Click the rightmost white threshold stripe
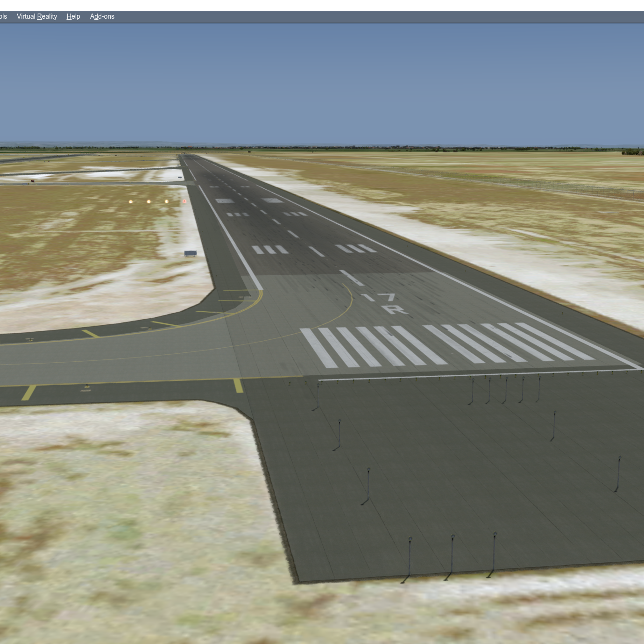 pyautogui.click(x=554, y=341)
